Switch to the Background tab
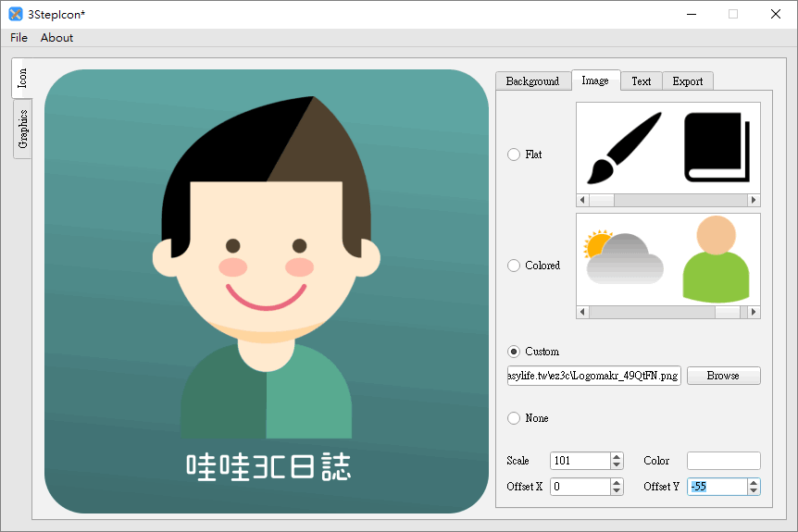The height and width of the screenshot is (532, 798). tap(532, 81)
